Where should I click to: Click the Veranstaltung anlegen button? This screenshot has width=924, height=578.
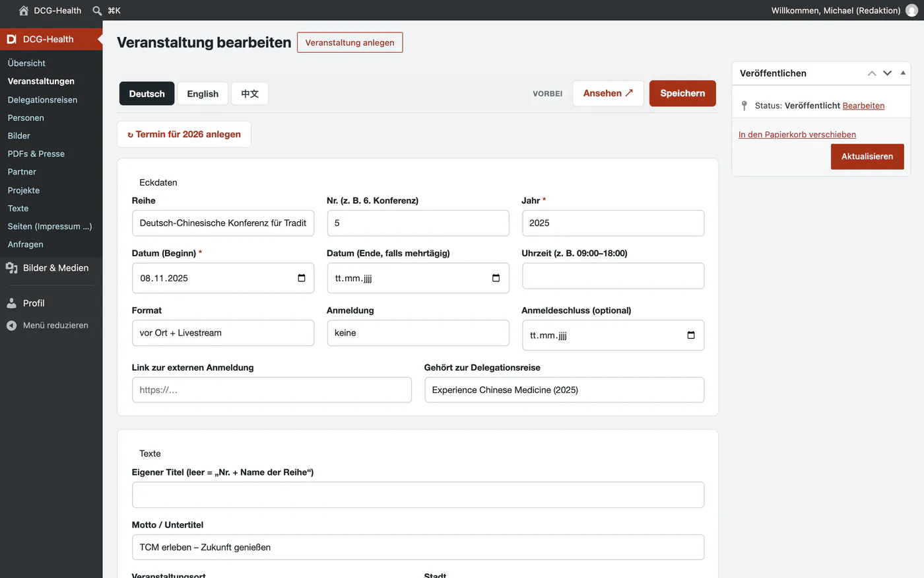coord(350,42)
